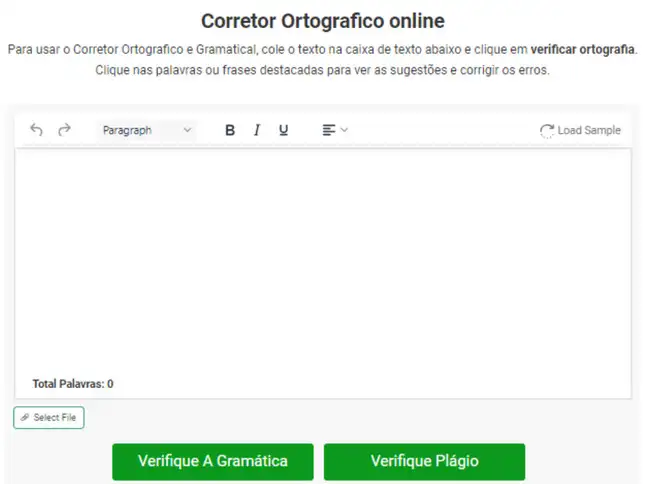Open the text alignment menu
Screen dimensions: 650x484
pyautogui.click(x=335, y=130)
